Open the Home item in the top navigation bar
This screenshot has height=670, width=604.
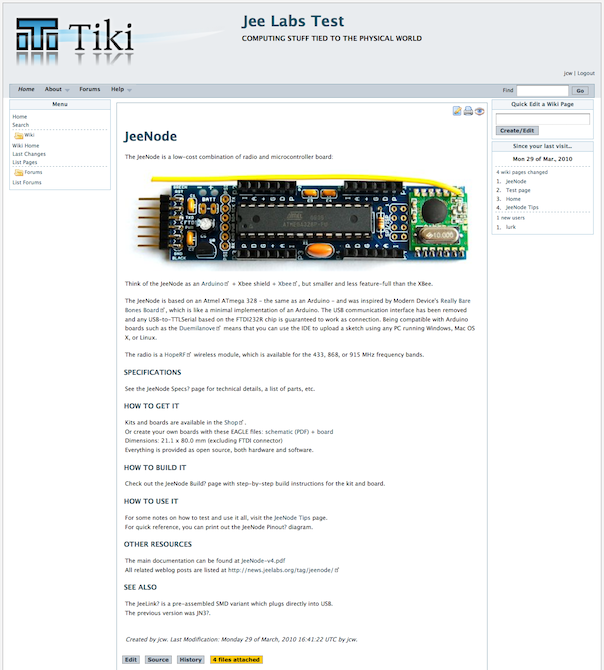click(26, 89)
